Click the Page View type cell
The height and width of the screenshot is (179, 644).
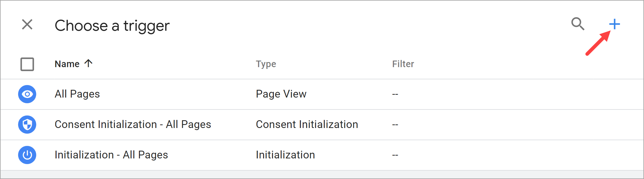pos(281,94)
